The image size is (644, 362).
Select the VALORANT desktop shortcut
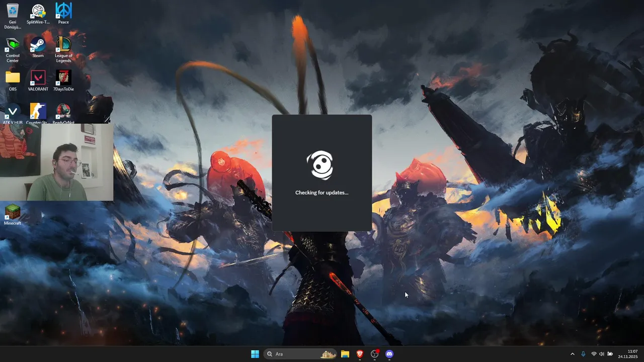coord(38,80)
